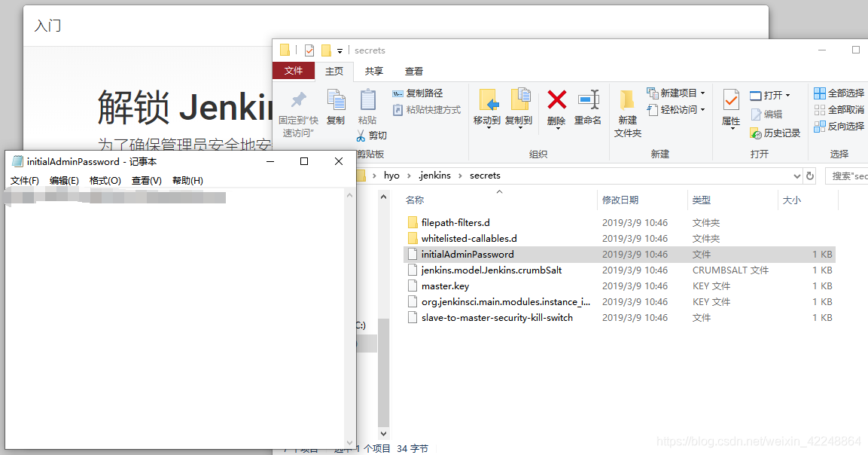The image size is (868, 455).
Task: Click Paste Shortcut (粘贴快捷方式)
Action: point(426,110)
